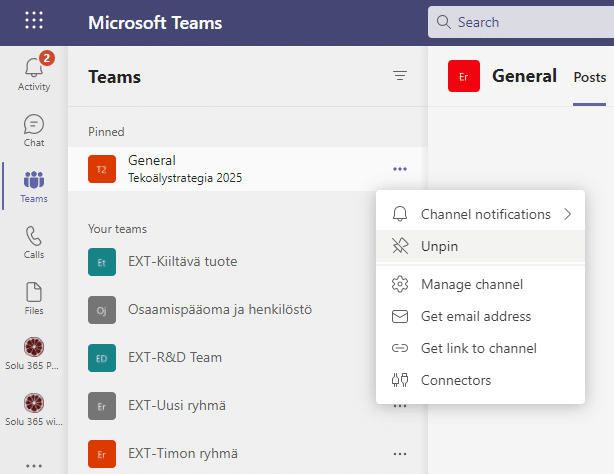Open the Solu 365 P... app
Screen dimensions: 614x474
(x=33, y=354)
